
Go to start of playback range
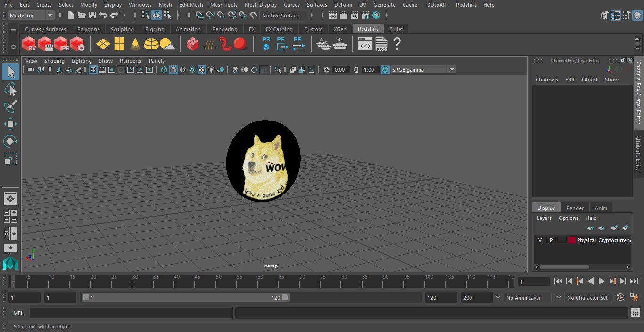tap(558, 281)
